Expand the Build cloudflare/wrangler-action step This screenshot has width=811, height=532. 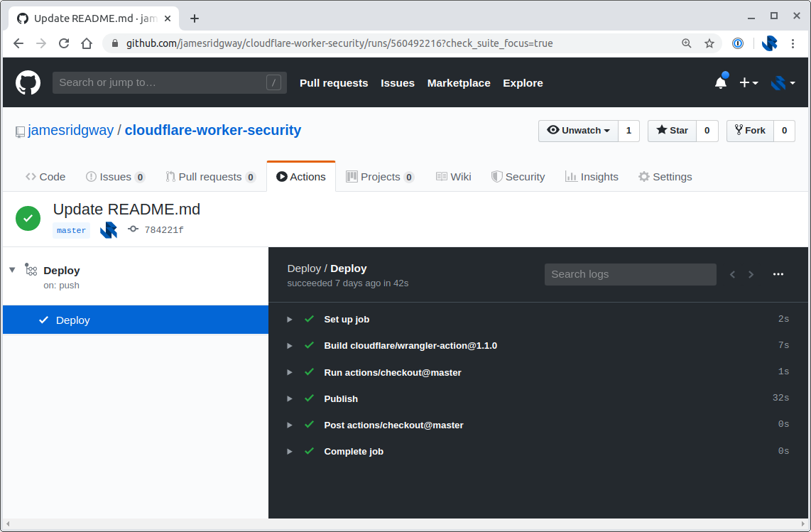click(290, 346)
